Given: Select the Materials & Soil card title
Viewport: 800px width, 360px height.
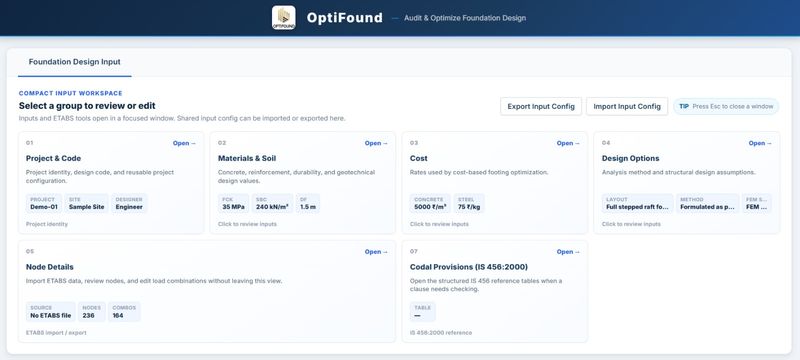Looking at the screenshot, I should click(x=247, y=159).
